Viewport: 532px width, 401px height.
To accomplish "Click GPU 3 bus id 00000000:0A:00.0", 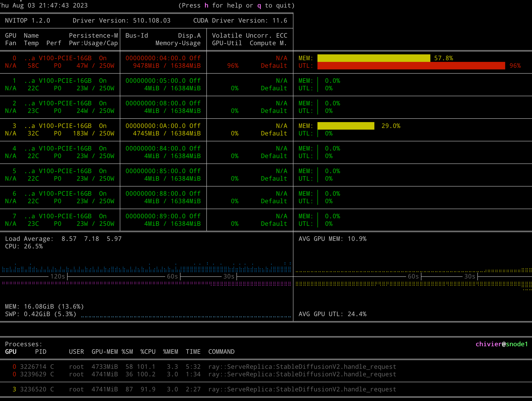I will 156,126.
